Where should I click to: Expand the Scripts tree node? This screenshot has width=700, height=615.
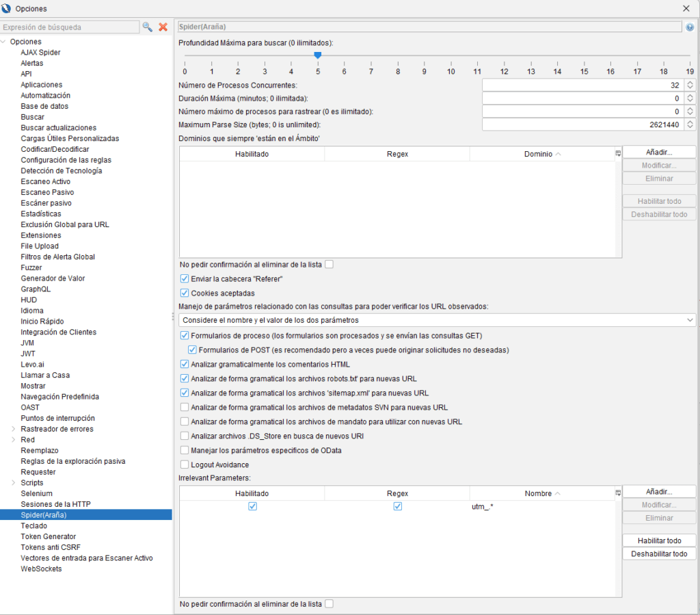(13, 483)
